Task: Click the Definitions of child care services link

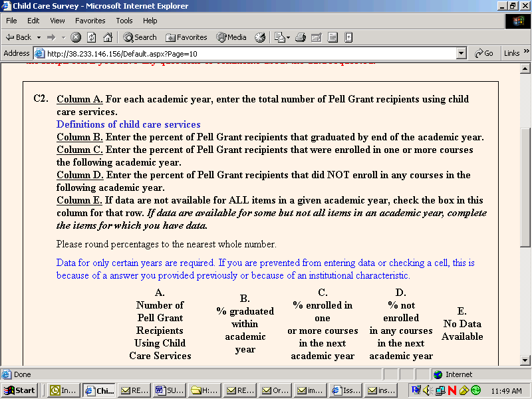Action: coord(128,124)
